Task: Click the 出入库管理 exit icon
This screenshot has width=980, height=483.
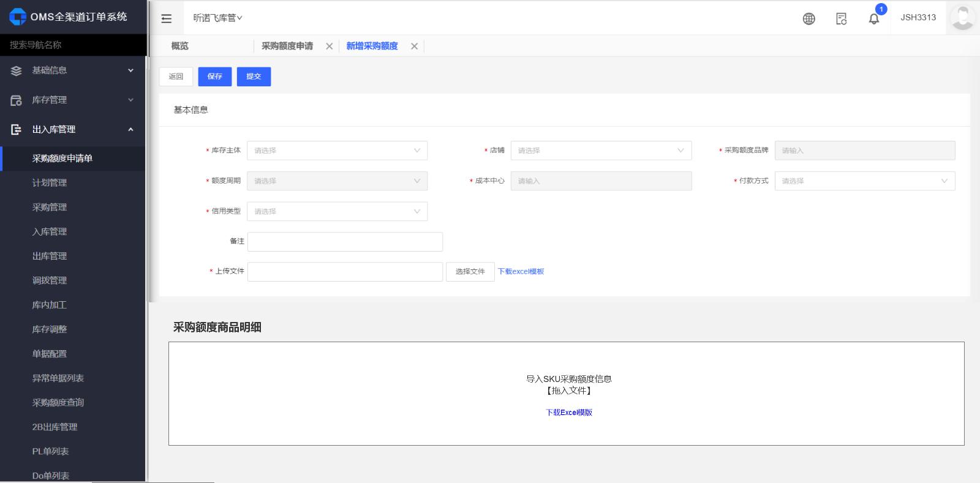Action: [x=17, y=130]
